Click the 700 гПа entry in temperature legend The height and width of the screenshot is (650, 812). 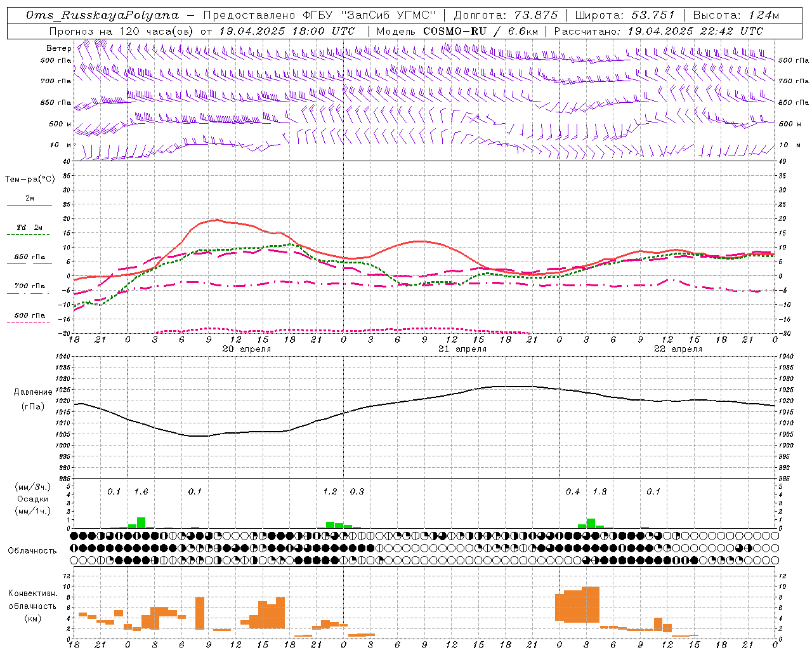tap(30, 286)
